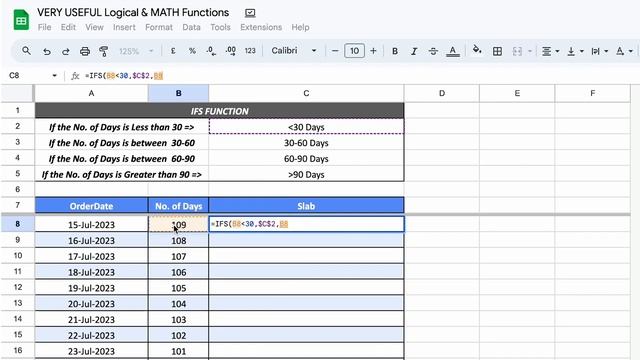Select column C header
This screenshot has height=360, width=640.
(x=306, y=93)
